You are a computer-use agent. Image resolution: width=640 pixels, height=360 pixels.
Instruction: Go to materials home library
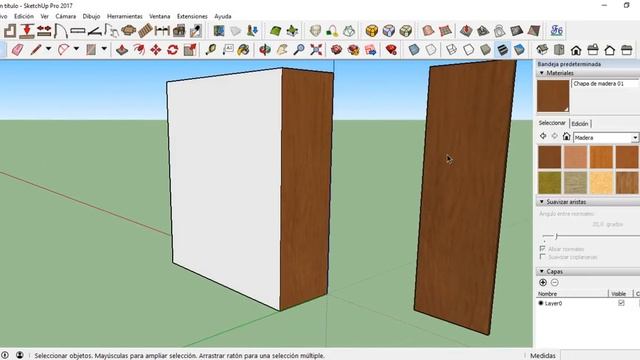pyautogui.click(x=566, y=136)
